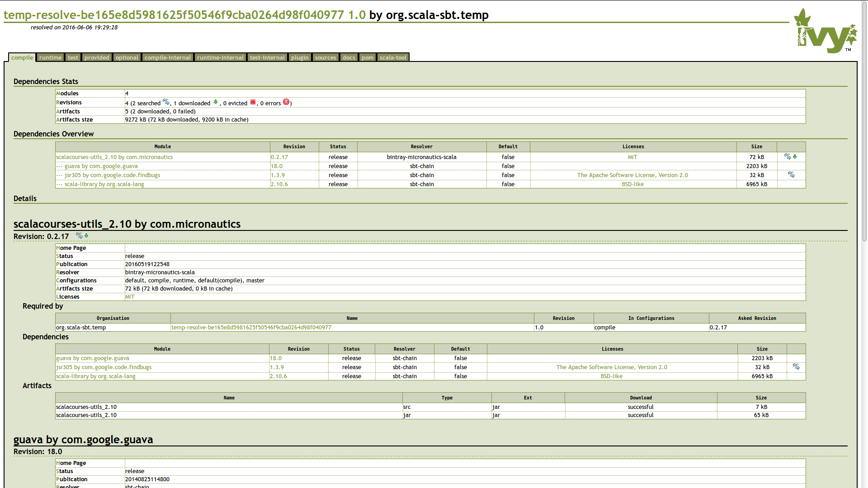Click 18.0 revision in Dependencies table
This screenshot has height=488, width=868.
pyautogui.click(x=276, y=358)
